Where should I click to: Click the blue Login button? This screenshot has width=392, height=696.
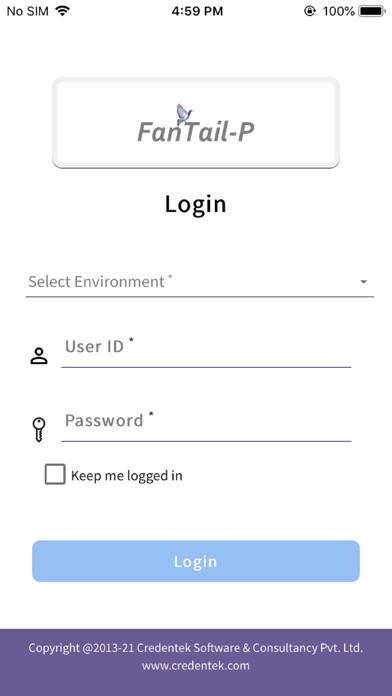196,561
